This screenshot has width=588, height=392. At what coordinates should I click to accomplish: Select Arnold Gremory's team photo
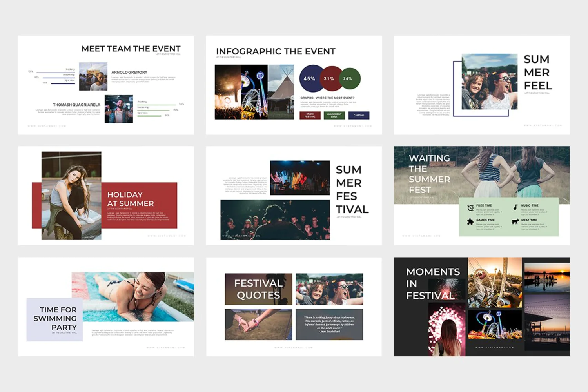tap(93, 76)
